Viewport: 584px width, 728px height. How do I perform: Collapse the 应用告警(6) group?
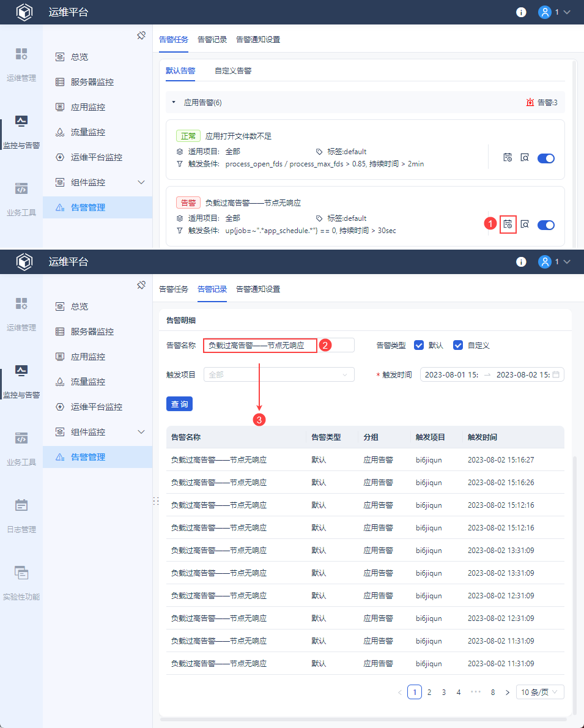(174, 102)
